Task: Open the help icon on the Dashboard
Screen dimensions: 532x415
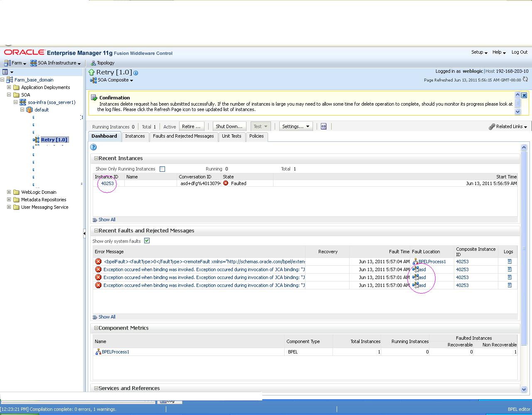Action: [x=93, y=147]
